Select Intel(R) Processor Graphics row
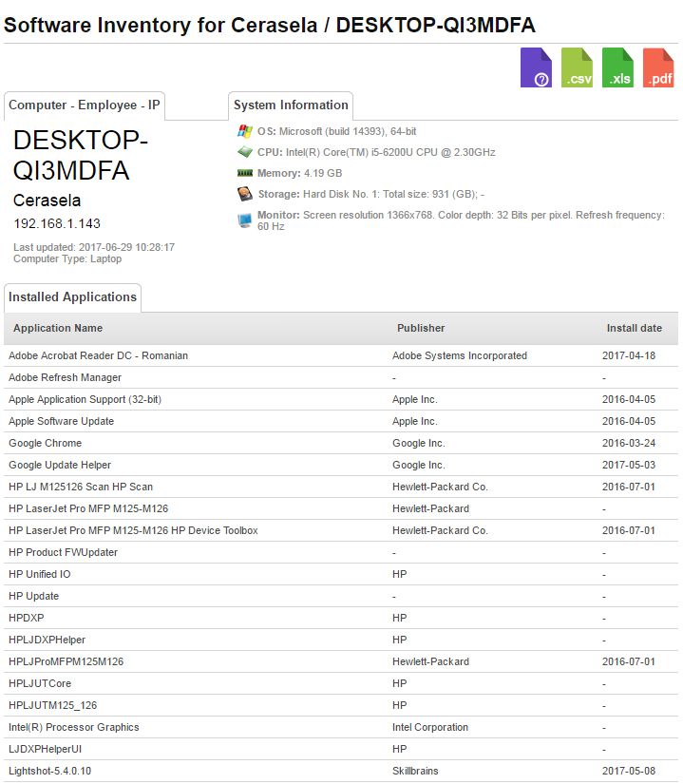This screenshot has height=784, width=683. tap(341, 728)
